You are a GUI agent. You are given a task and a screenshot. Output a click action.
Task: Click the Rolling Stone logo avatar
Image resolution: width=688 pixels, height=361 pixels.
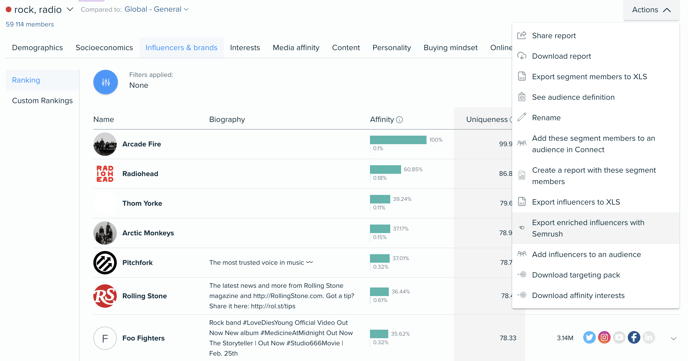point(105,296)
